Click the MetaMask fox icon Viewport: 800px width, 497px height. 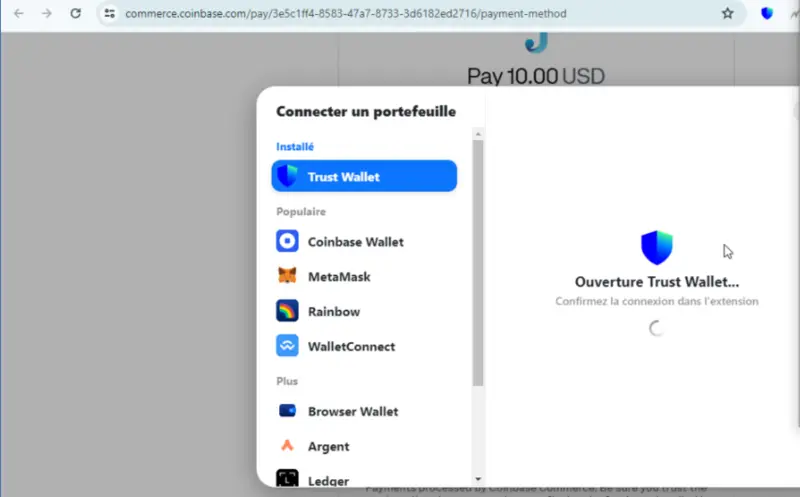pos(287,276)
